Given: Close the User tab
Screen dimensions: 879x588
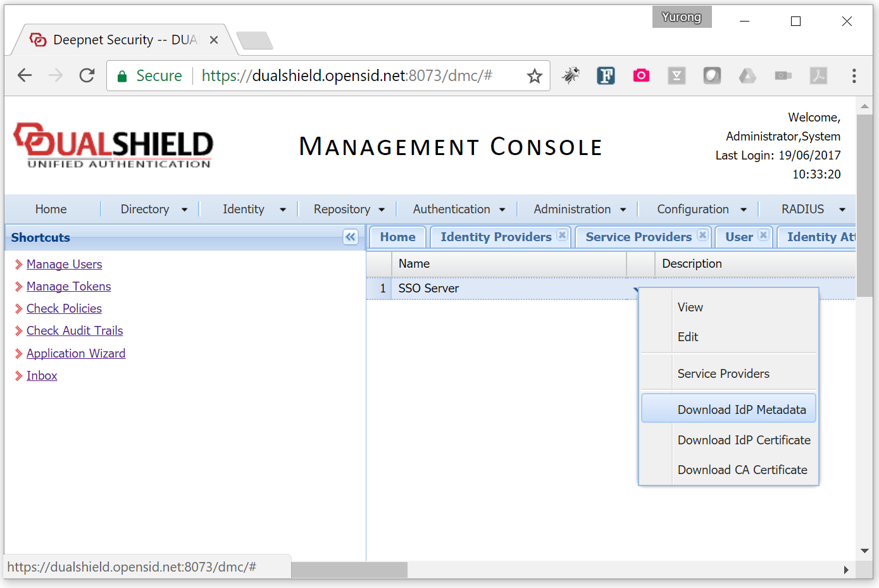Looking at the screenshot, I should [764, 235].
